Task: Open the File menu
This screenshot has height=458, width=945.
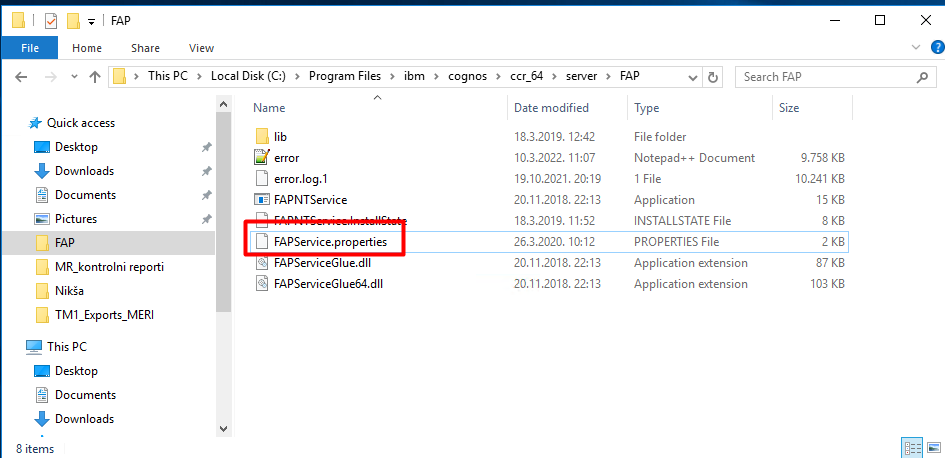Action: [29, 47]
